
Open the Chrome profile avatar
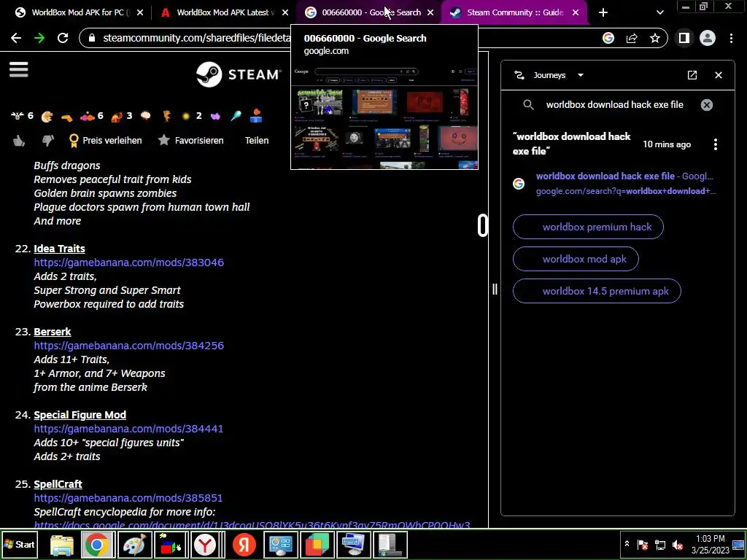(708, 38)
